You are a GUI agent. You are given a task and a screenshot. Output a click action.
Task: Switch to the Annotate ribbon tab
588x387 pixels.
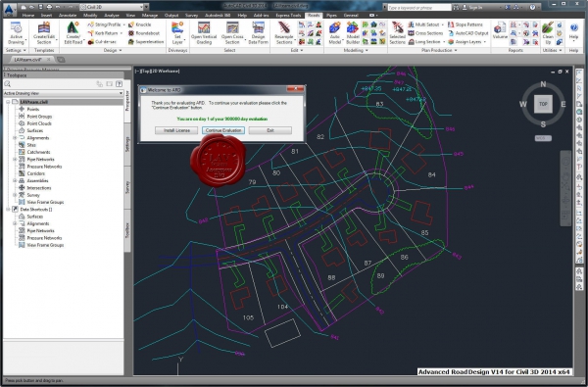pyautogui.click(x=68, y=16)
